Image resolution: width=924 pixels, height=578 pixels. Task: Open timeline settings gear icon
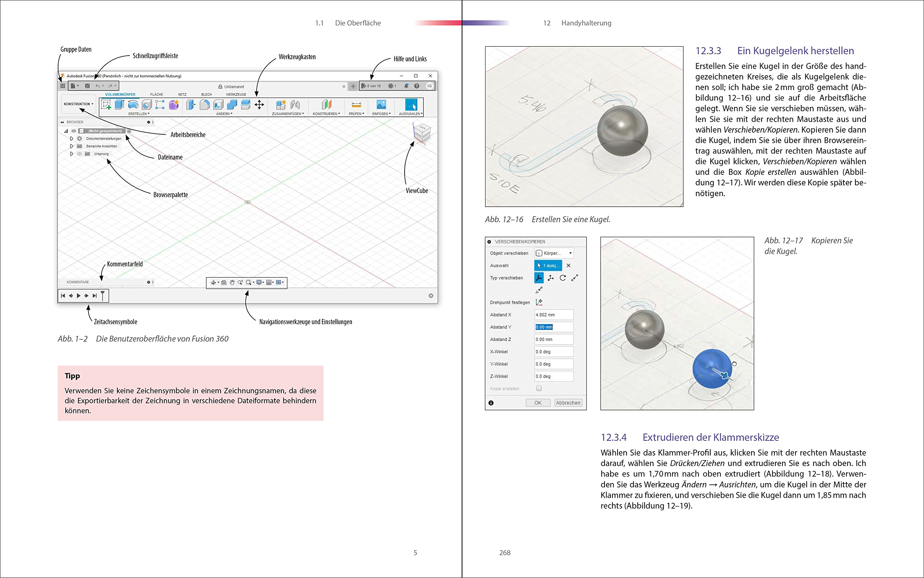pyautogui.click(x=431, y=296)
